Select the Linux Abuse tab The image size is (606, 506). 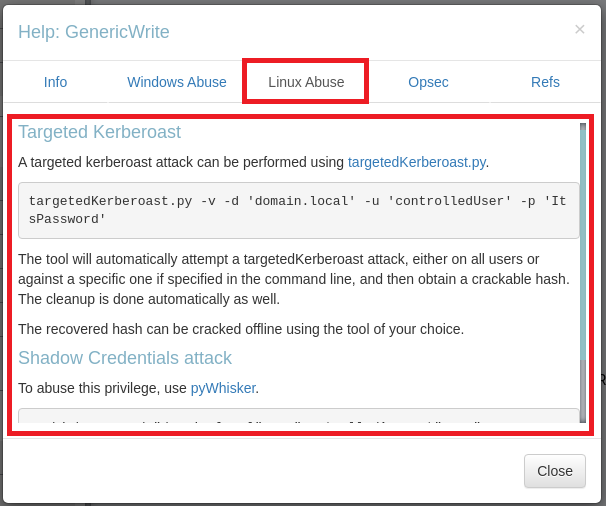click(x=306, y=82)
